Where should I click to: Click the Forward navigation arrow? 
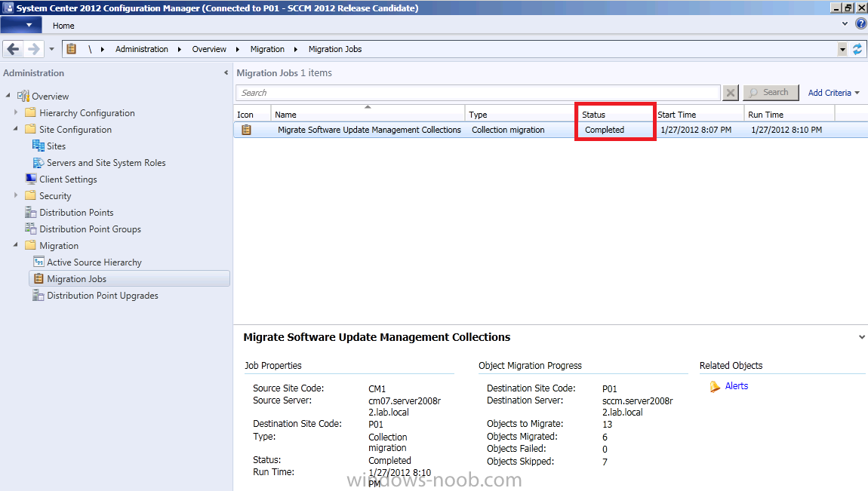34,49
